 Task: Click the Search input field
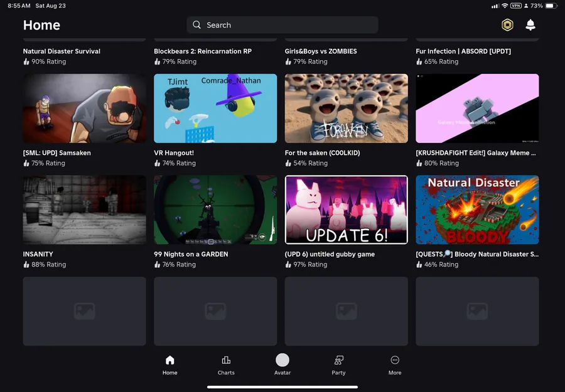pos(282,25)
